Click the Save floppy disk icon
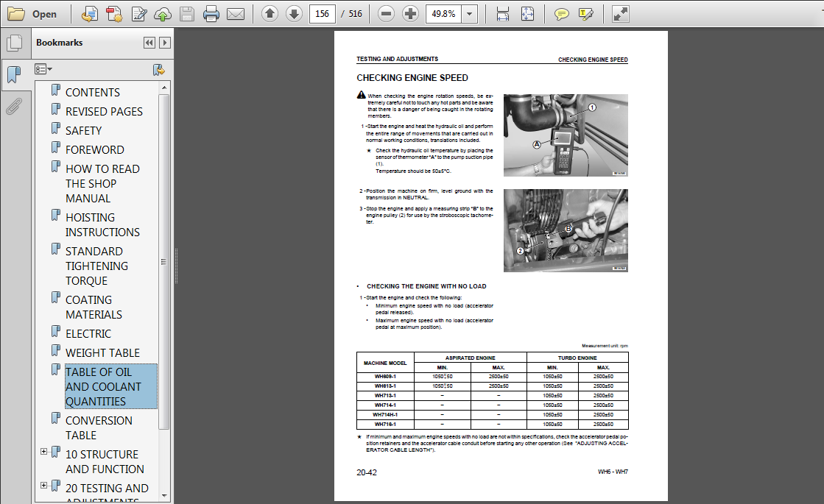Viewport: 824px width, 504px height. pos(186,14)
